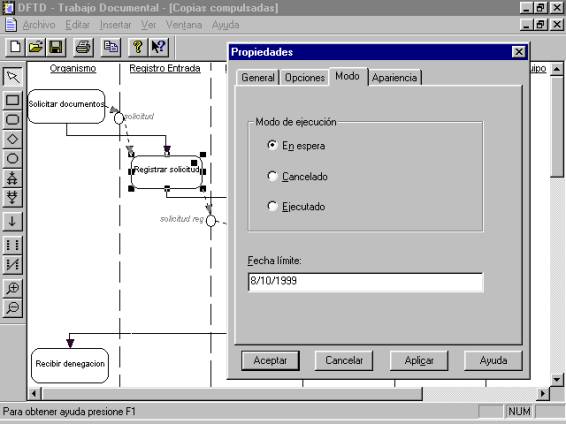Select the diamond decision shape tool
The height and width of the screenshot is (424, 566).
pos(13,139)
